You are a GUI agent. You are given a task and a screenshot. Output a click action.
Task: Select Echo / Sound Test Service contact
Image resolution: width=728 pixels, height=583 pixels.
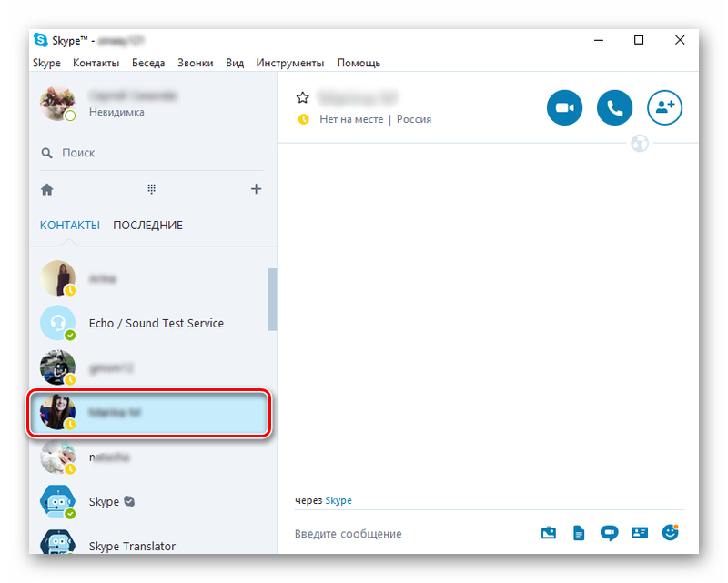(x=156, y=323)
